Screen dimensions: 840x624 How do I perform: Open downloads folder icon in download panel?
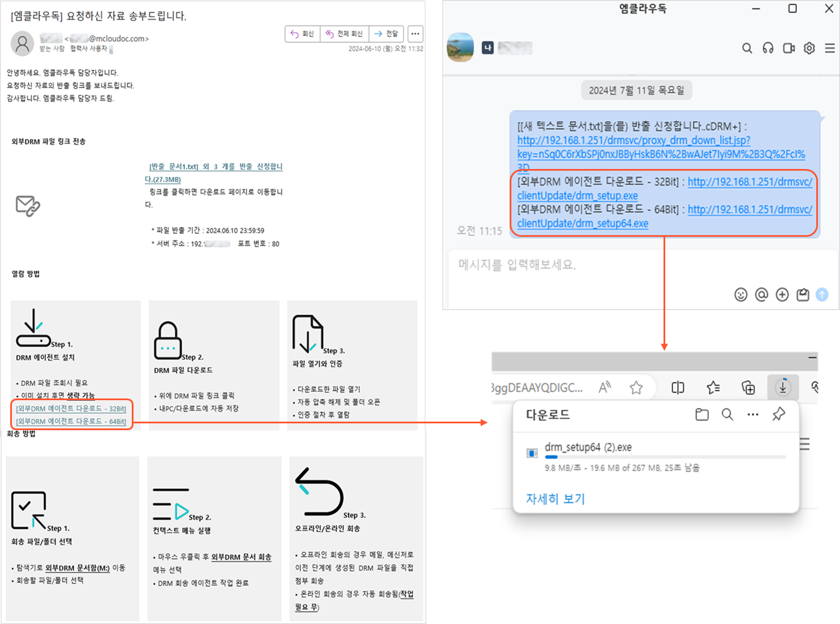pyautogui.click(x=702, y=414)
